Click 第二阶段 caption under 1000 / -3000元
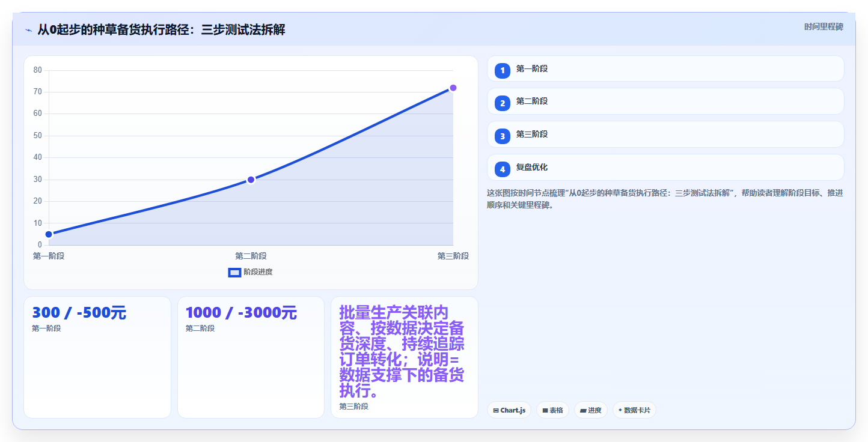This screenshot has height=442, width=868. point(200,328)
